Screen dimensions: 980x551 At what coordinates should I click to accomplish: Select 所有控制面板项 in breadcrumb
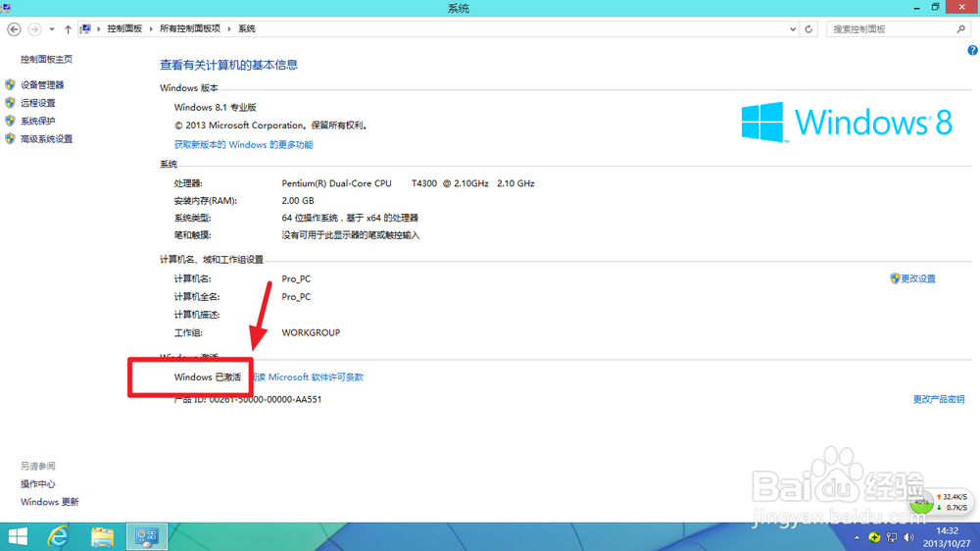pos(190,28)
